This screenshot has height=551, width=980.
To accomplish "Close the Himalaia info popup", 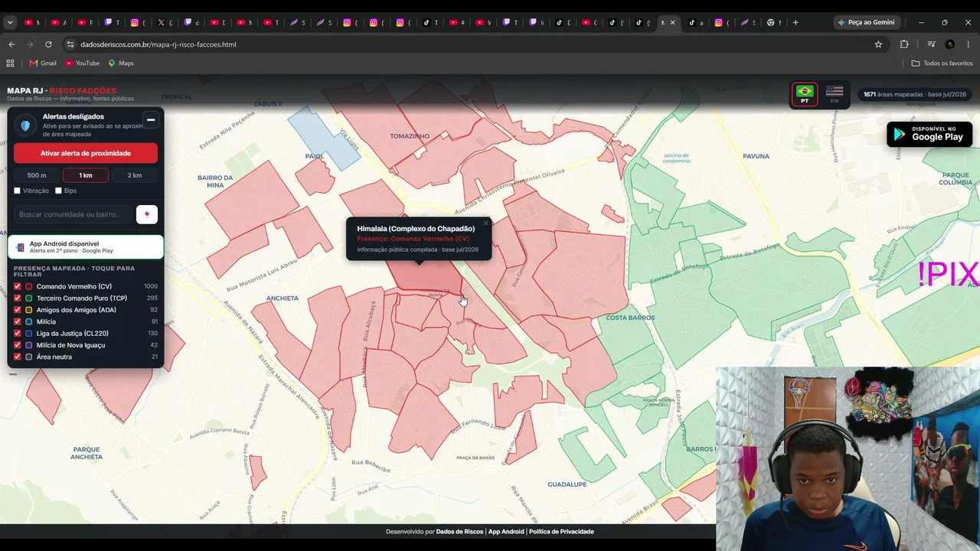I will pyautogui.click(x=485, y=223).
